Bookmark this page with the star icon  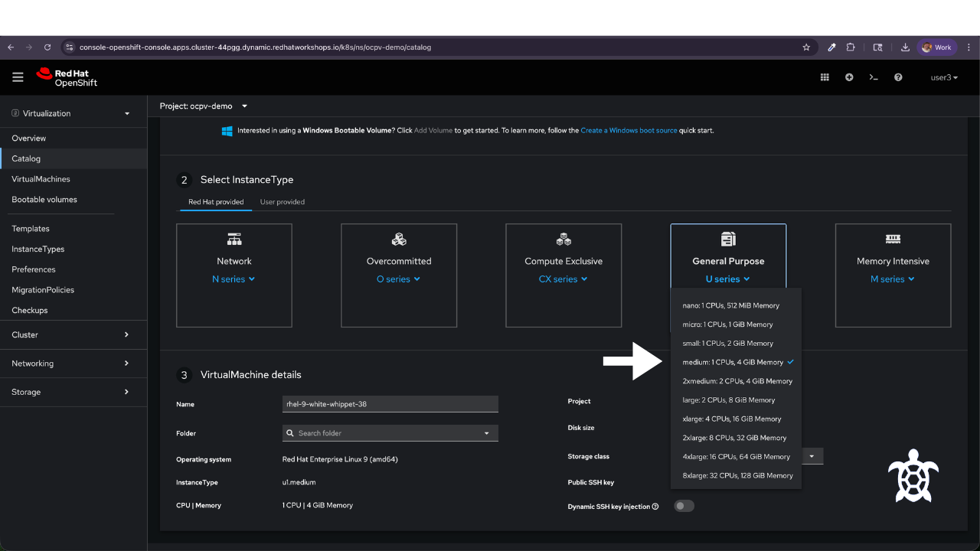pyautogui.click(x=806, y=47)
